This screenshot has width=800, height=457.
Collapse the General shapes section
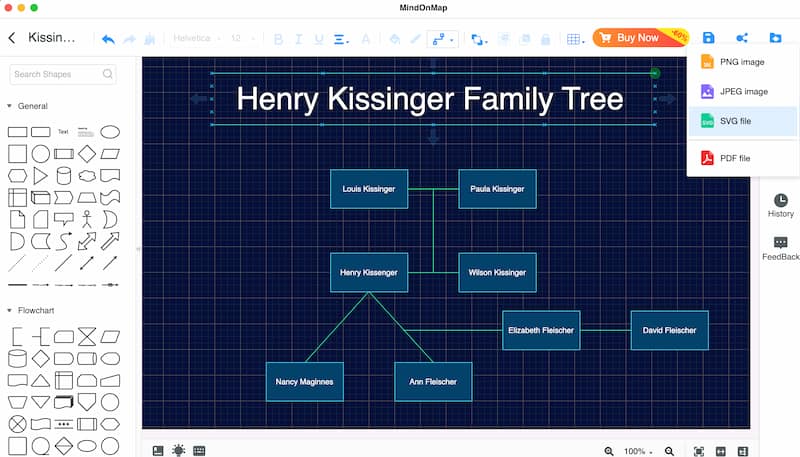coord(9,106)
